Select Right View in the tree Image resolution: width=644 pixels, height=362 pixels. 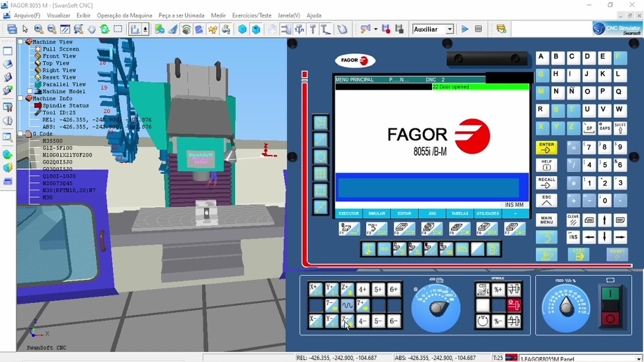tap(59, 70)
